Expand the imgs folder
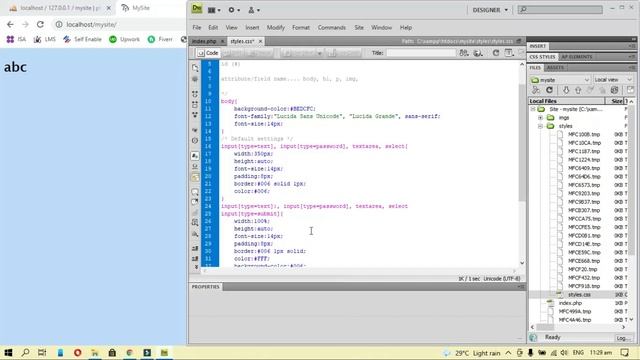The height and width of the screenshot is (360, 640). coord(540,118)
